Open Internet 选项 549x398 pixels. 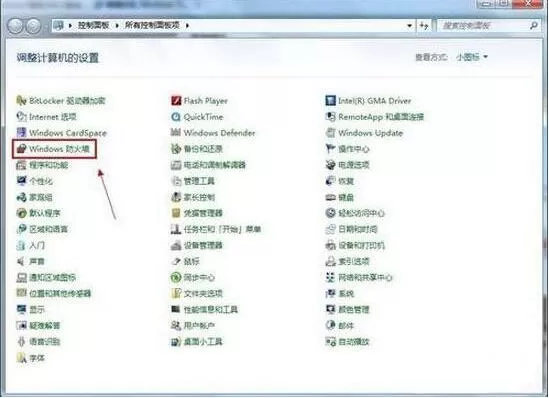point(46,117)
